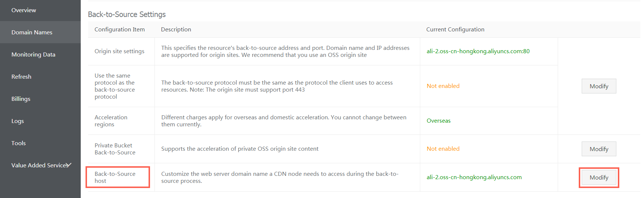Click the Current Configuration column header
The image size is (644, 198).
click(455, 30)
